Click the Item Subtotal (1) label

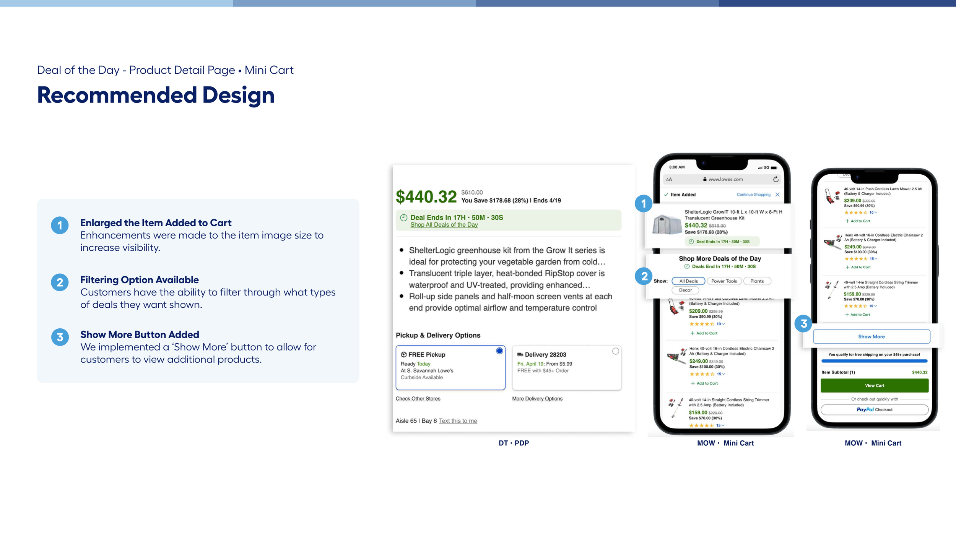point(838,372)
